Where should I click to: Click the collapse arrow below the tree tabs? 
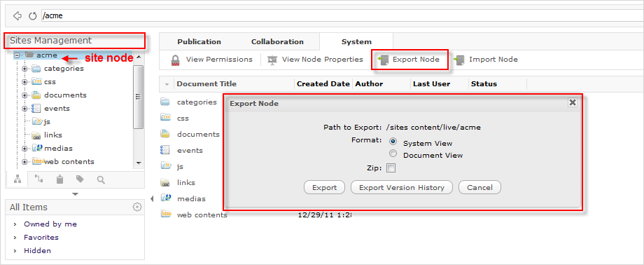coord(75,193)
